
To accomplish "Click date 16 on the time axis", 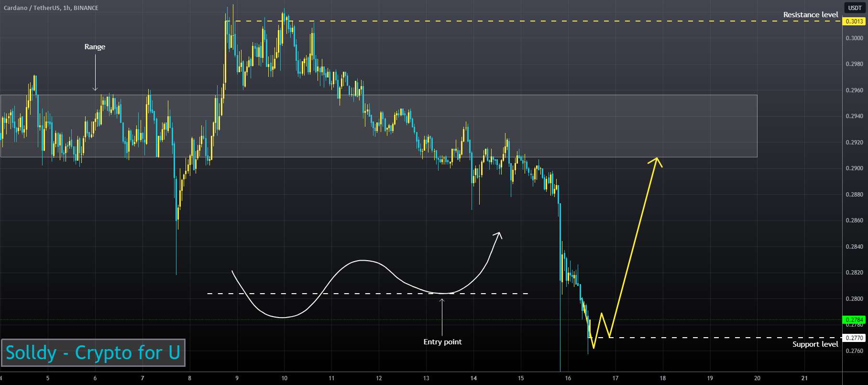I will 568,378.
